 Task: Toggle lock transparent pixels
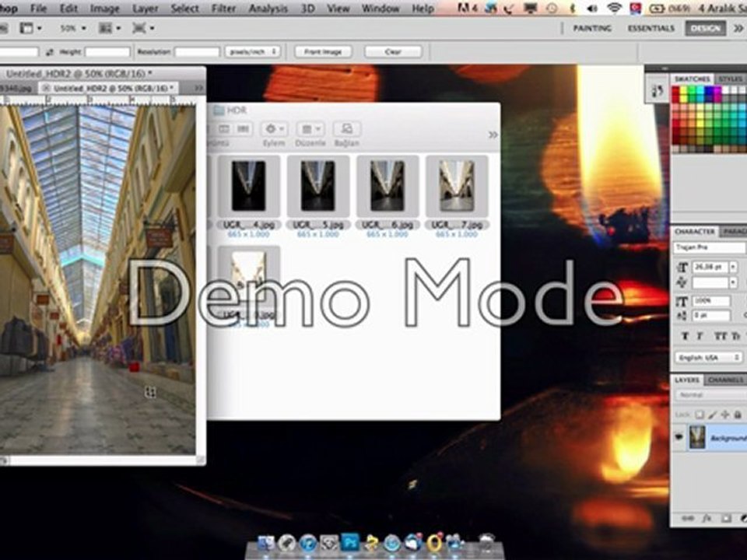(700, 415)
